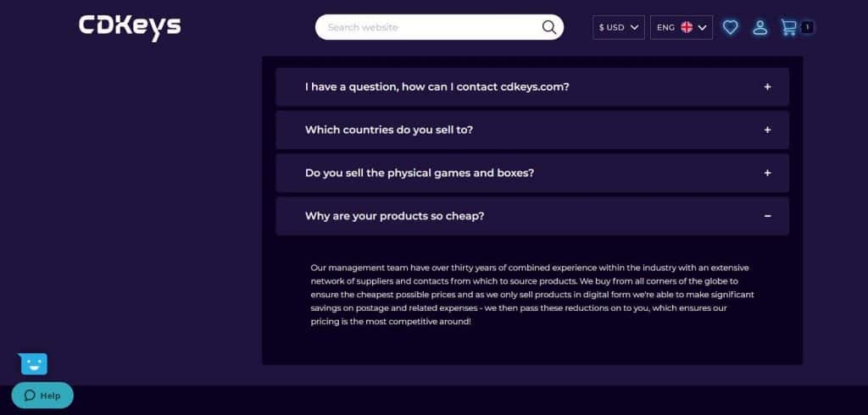The height and width of the screenshot is (415, 868).
Task: Open the ENG language dropdown
Action: pos(681,27)
